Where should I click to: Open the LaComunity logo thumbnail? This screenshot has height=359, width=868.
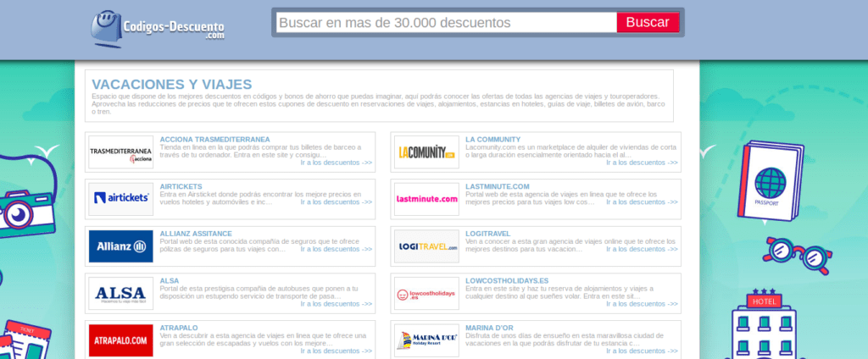[x=426, y=152]
